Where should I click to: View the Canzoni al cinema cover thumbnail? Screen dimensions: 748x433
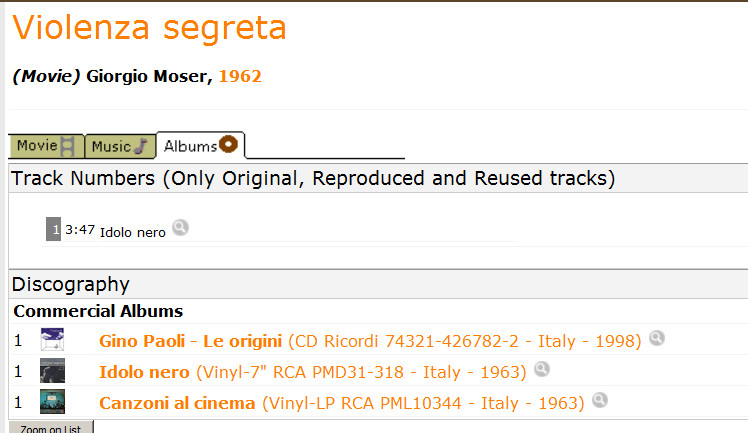click(x=52, y=402)
